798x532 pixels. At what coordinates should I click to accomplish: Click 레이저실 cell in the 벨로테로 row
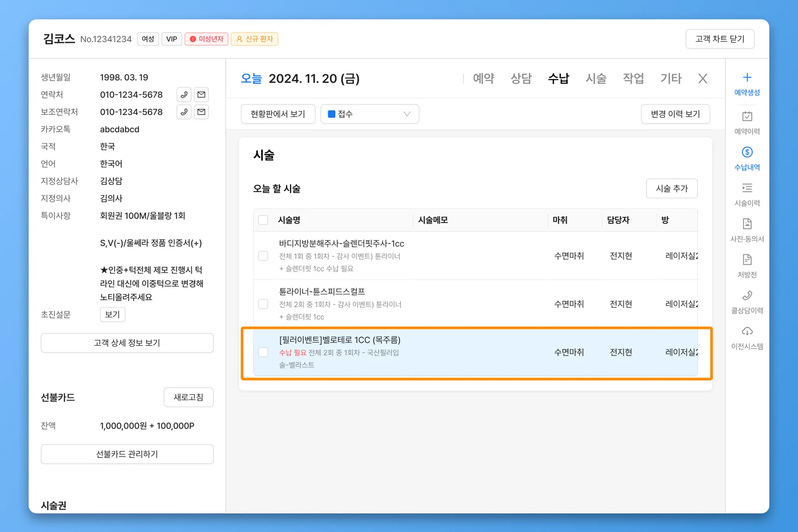pos(681,353)
